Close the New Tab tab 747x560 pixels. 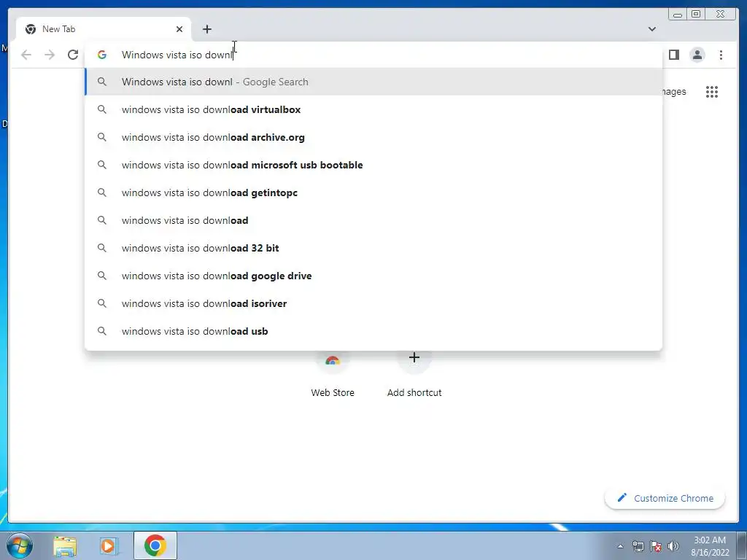click(179, 29)
